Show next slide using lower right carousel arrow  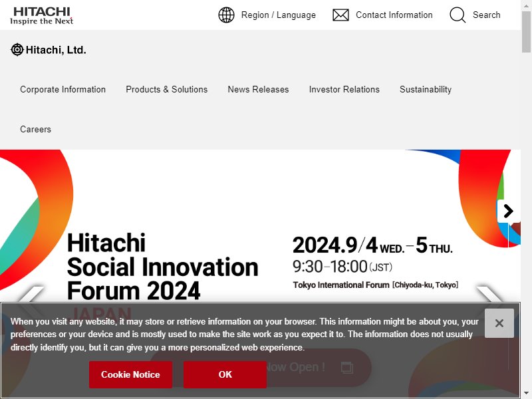click(489, 295)
